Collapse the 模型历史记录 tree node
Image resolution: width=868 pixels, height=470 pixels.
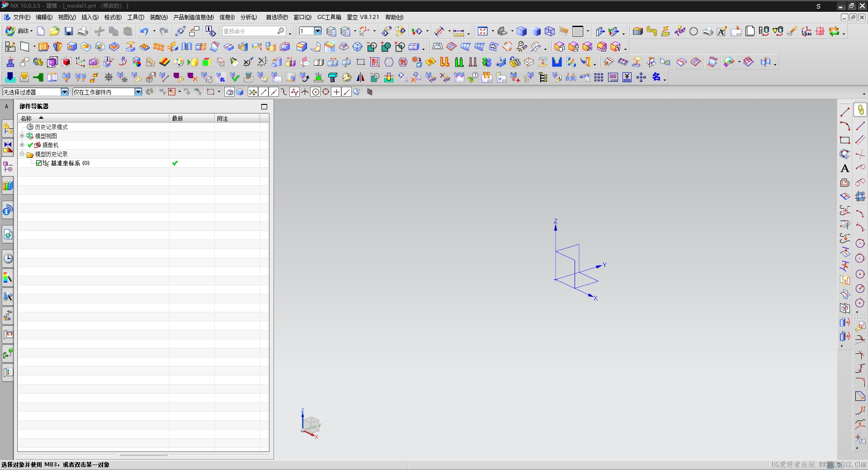tap(22, 154)
